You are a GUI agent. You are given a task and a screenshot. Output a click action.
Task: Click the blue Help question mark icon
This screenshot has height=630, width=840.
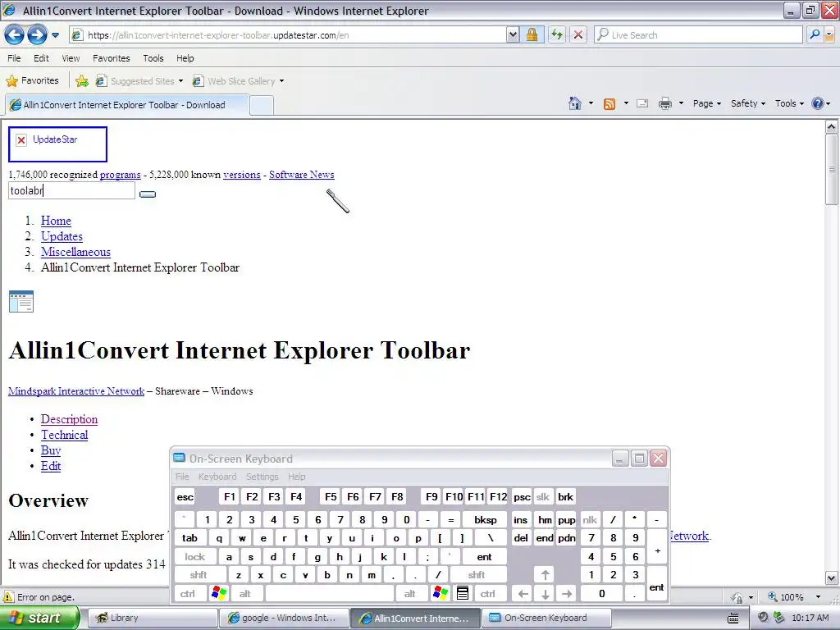click(x=818, y=103)
